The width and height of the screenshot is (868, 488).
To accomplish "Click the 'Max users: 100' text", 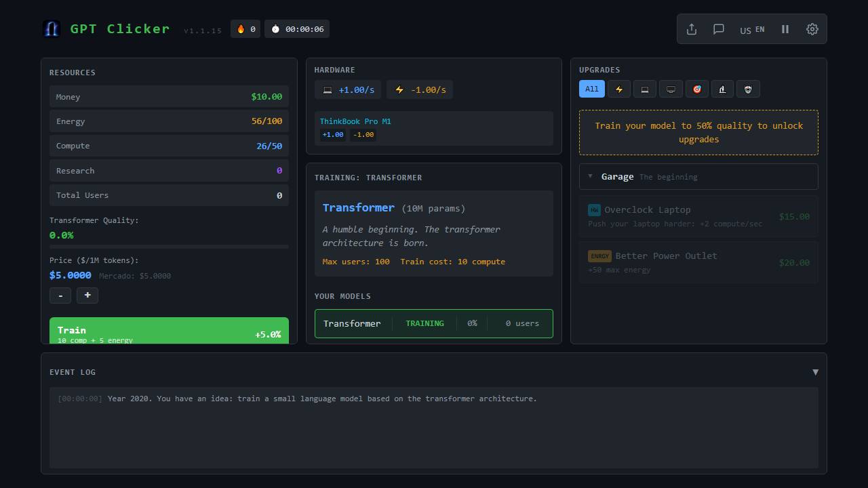I will [x=356, y=262].
